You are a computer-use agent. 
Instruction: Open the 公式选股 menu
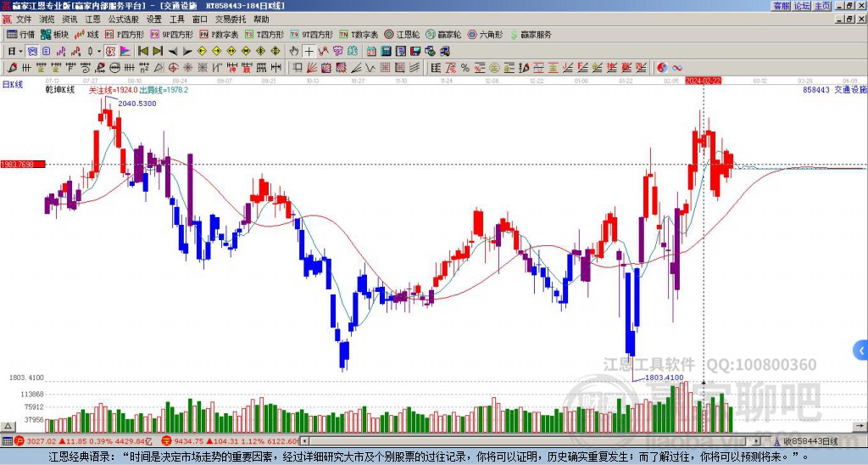(x=123, y=20)
